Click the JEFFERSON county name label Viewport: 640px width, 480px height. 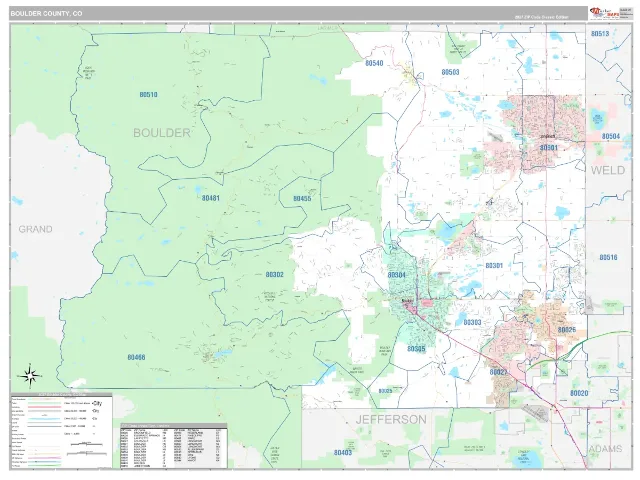391,420
